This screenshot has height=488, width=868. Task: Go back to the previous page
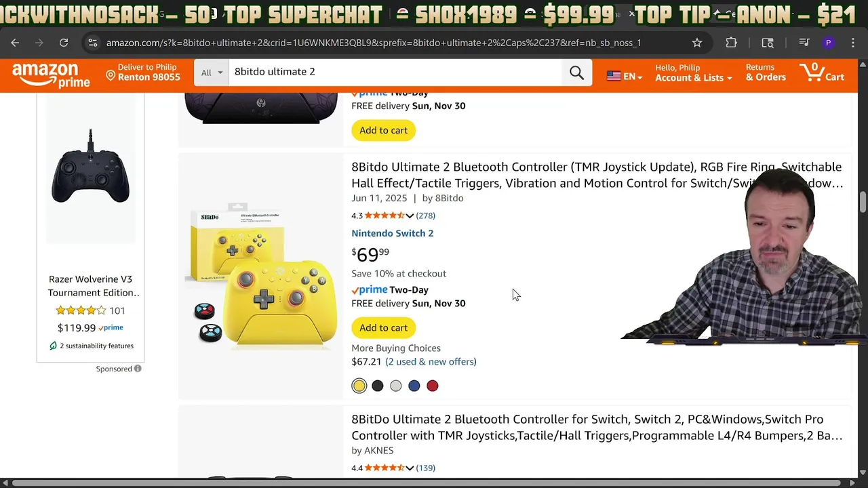point(15,43)
